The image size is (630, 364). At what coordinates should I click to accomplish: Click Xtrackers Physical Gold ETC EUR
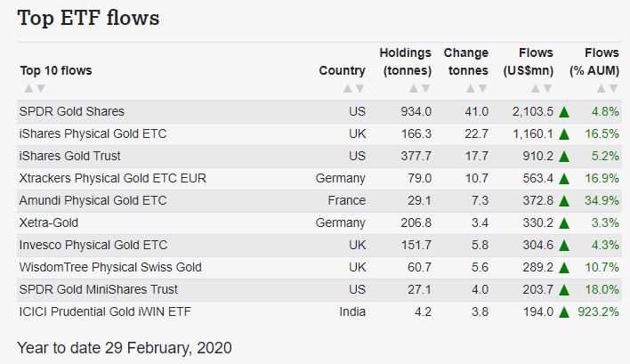coord(112,178)
